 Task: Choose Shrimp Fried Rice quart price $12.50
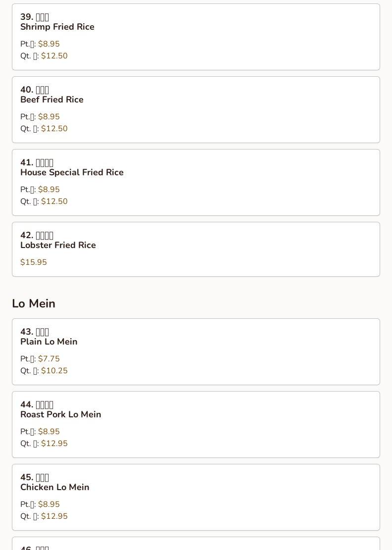click(54, 56)
